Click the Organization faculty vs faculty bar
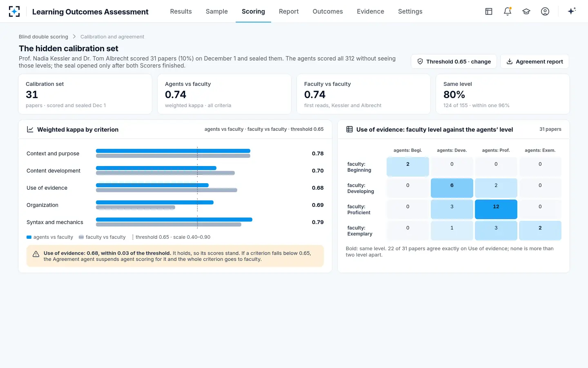588x368 pixels. tap(136, 207)
